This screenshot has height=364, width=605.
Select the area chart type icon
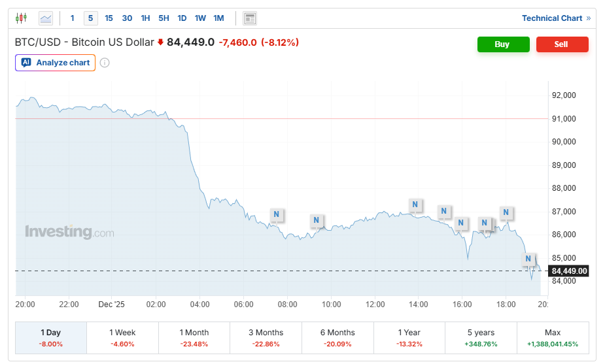pos(45,18)
